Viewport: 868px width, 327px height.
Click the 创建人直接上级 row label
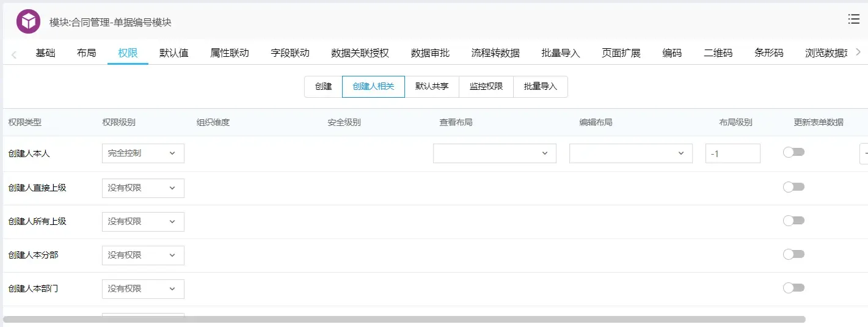tap(37, 188)
